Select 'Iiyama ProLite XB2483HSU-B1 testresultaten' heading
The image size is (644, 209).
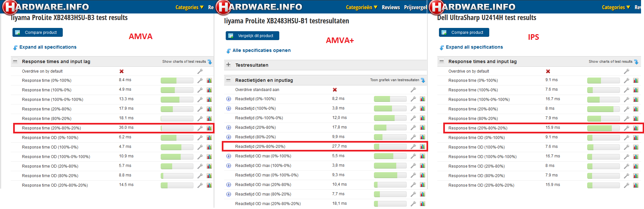287,21
